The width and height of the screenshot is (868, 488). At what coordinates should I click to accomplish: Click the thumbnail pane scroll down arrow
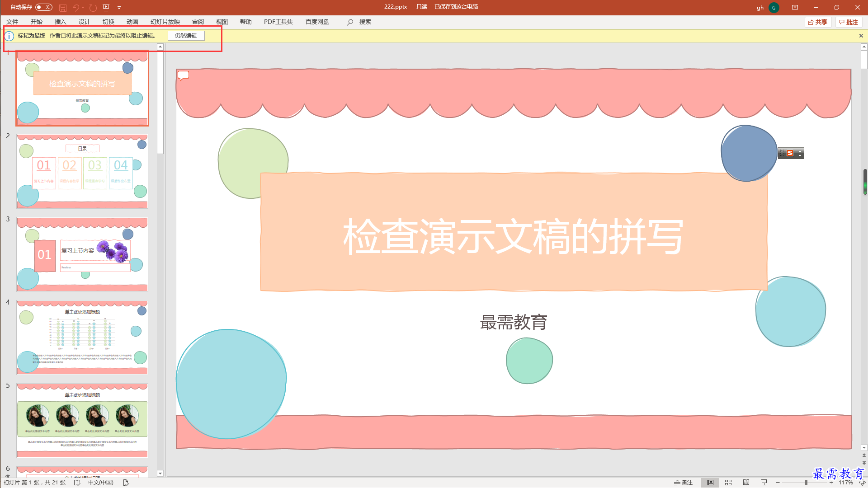click(x=160, y=473)
